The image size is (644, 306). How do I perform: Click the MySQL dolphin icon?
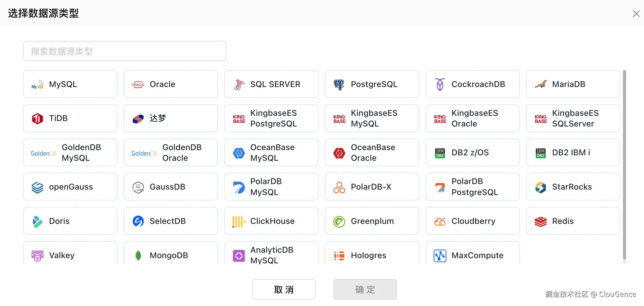pyautogui.click(x=38, y=84)
